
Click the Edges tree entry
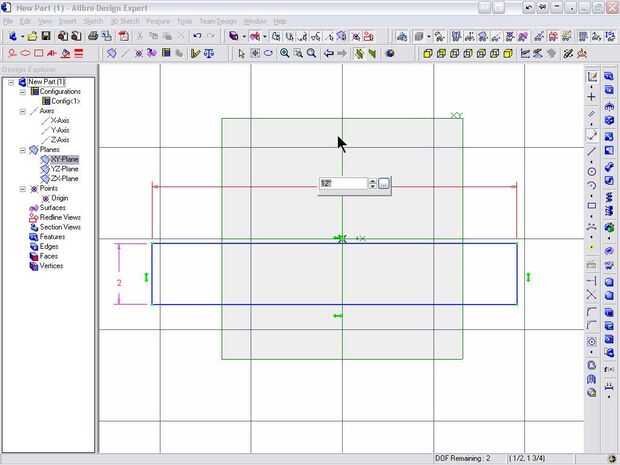point(49,247)
